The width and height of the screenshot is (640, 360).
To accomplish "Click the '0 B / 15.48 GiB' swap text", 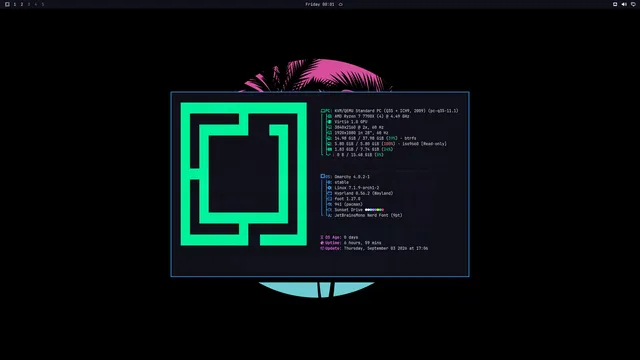I will tap(354, 155).
